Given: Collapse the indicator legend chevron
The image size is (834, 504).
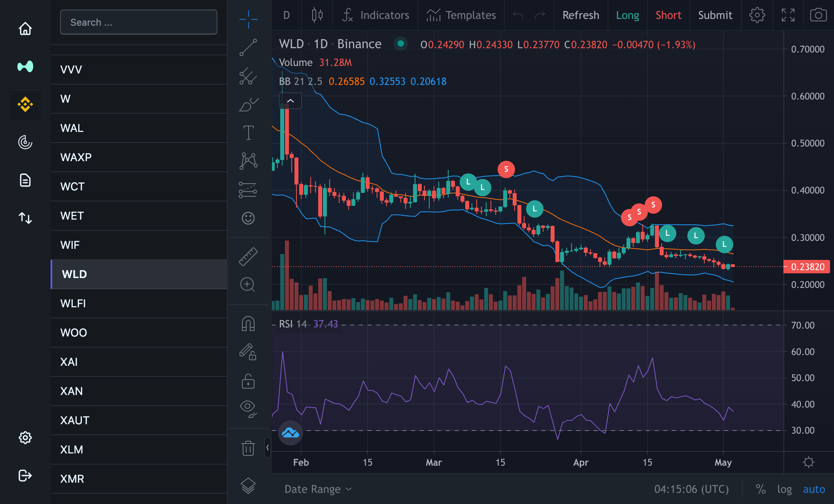Looking at the screenshot, I should point(291,101).
